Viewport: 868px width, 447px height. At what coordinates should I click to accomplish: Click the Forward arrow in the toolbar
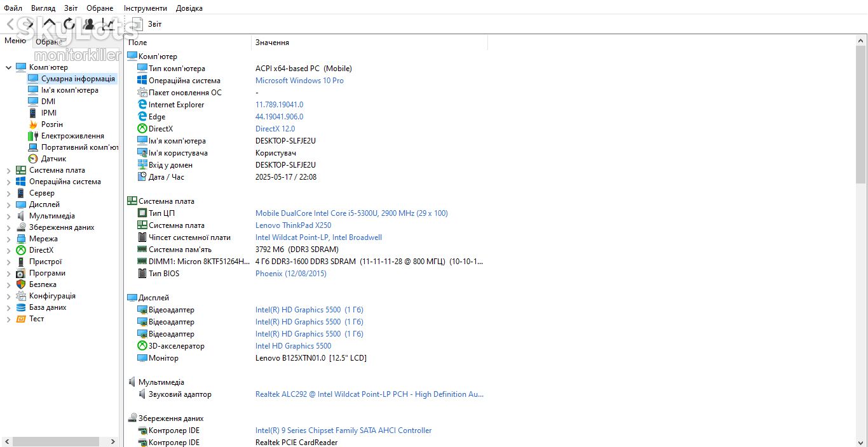(x=29, y=24)
